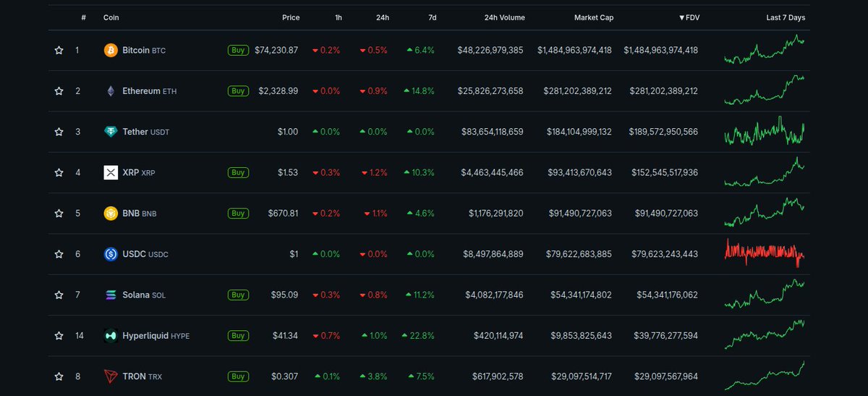The width and height of the screenshot is (868, 396).
Task: Toggle Solana's favorite star
Action: [x=59, y=295]
